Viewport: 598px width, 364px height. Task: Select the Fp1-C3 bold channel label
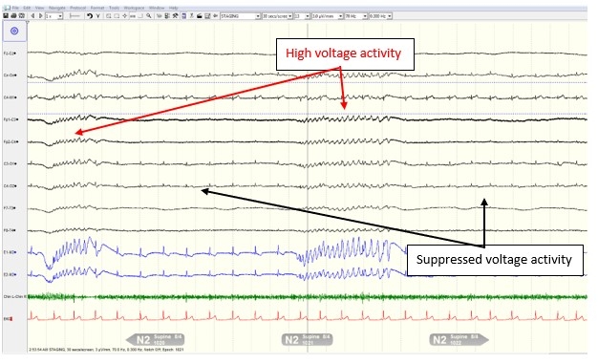11,119
